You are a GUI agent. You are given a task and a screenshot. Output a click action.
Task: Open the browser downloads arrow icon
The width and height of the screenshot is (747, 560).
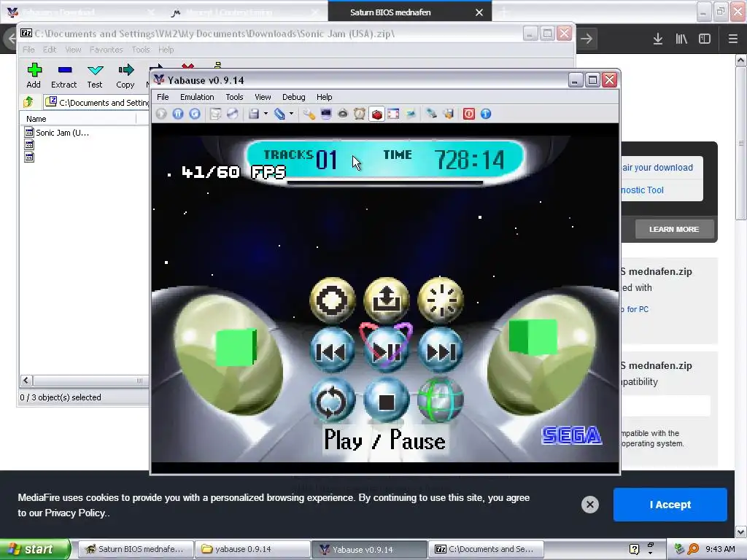658,39
